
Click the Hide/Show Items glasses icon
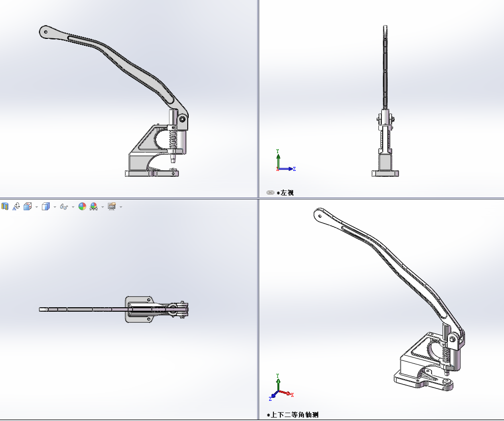tap(64, 207)
